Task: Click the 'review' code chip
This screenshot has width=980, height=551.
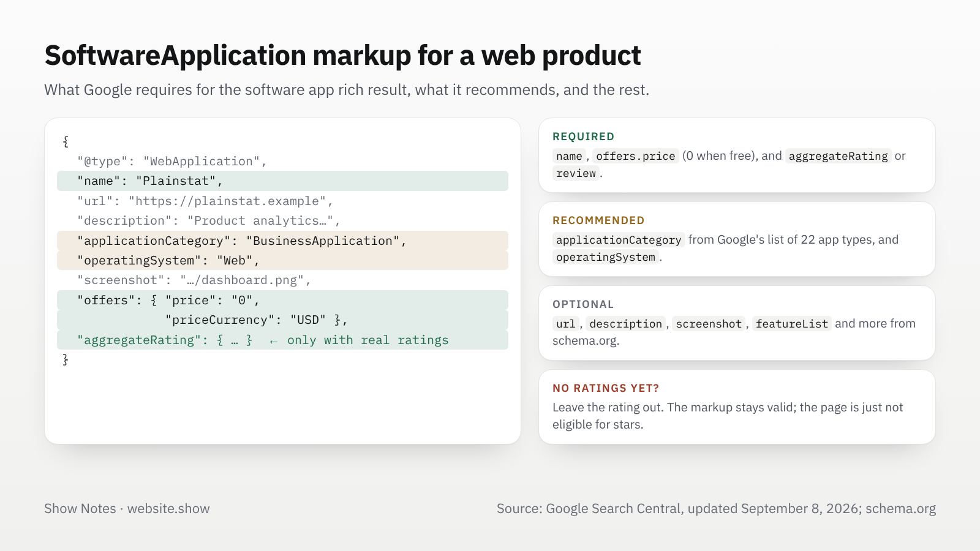Action: pos(576,173)
